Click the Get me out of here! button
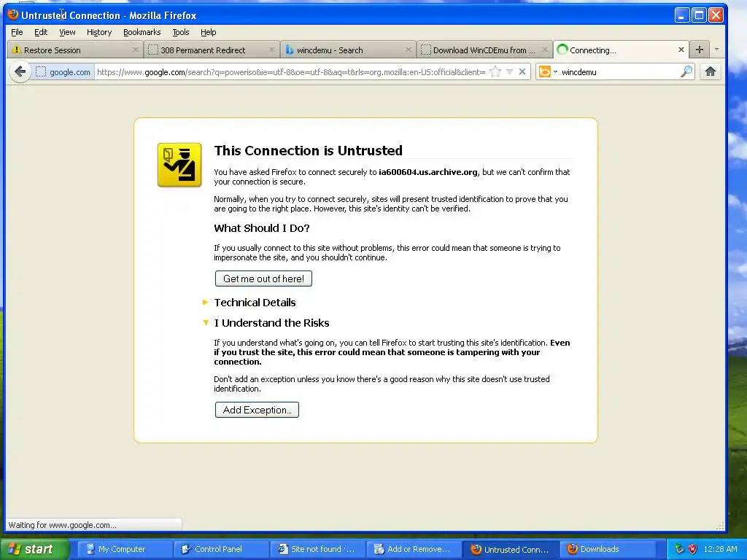 pyautogui.click(x=263, y=279)
